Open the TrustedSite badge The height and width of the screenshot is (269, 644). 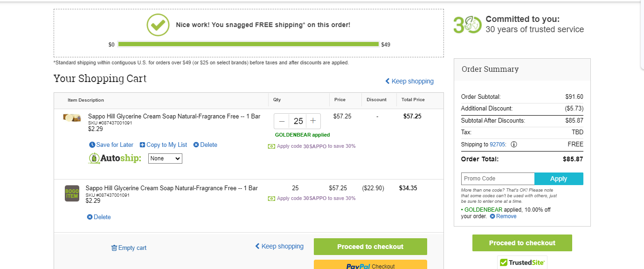[522, 262]
